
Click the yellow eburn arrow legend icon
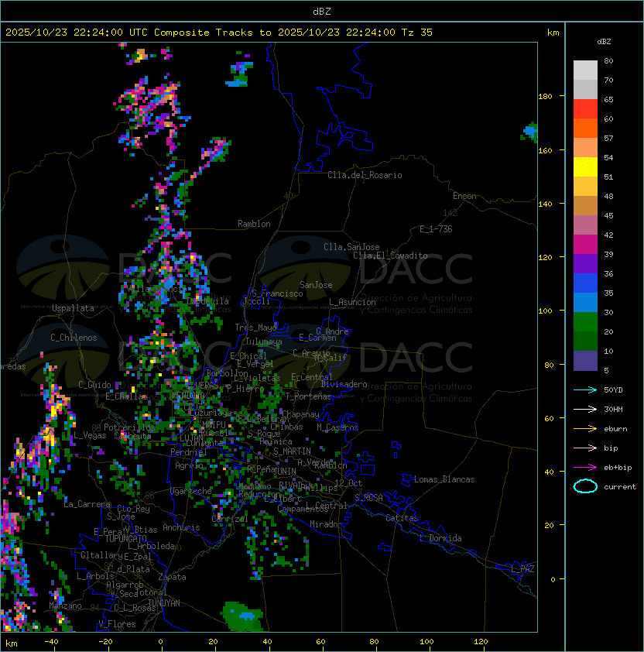585,429
